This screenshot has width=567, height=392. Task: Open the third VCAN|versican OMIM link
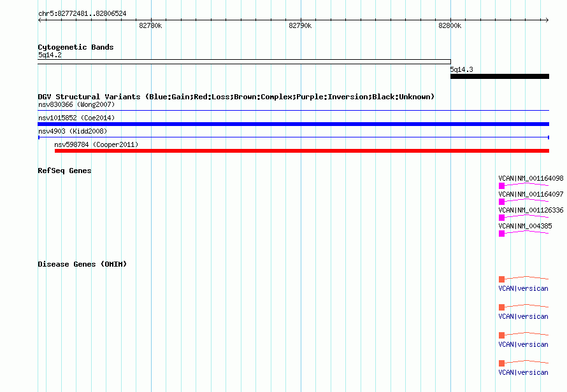(523, 344)
